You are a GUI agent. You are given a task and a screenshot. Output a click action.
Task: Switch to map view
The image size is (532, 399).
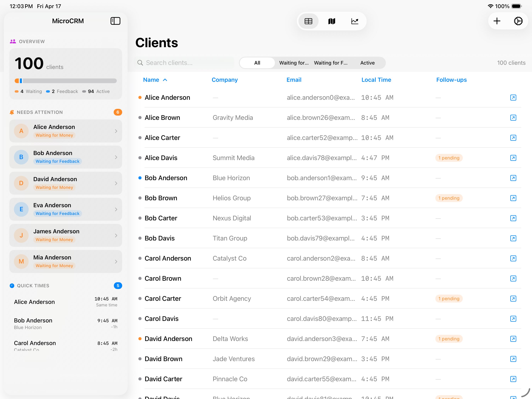click(332, 21)
